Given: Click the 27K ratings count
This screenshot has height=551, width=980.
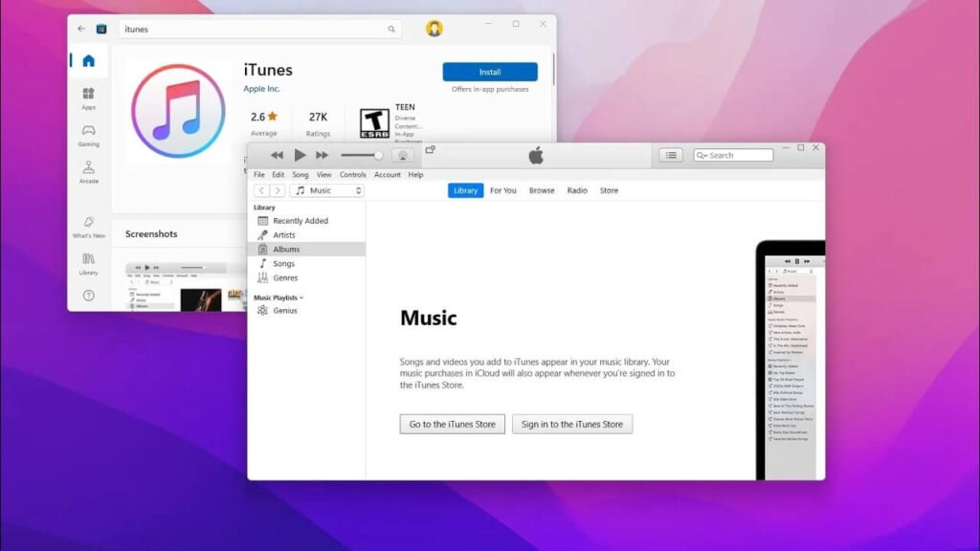Looking at the screenshot, I should click(318, 117).
